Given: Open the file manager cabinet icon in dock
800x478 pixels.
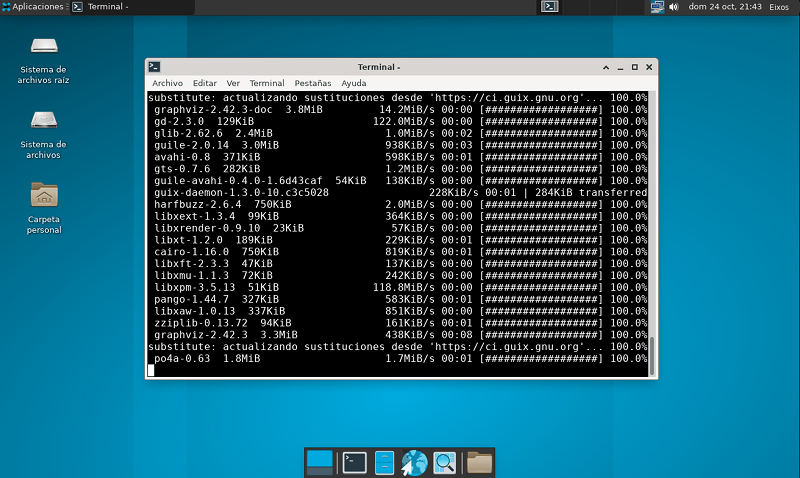Looking at the screenshot, I should pos(383,462).
